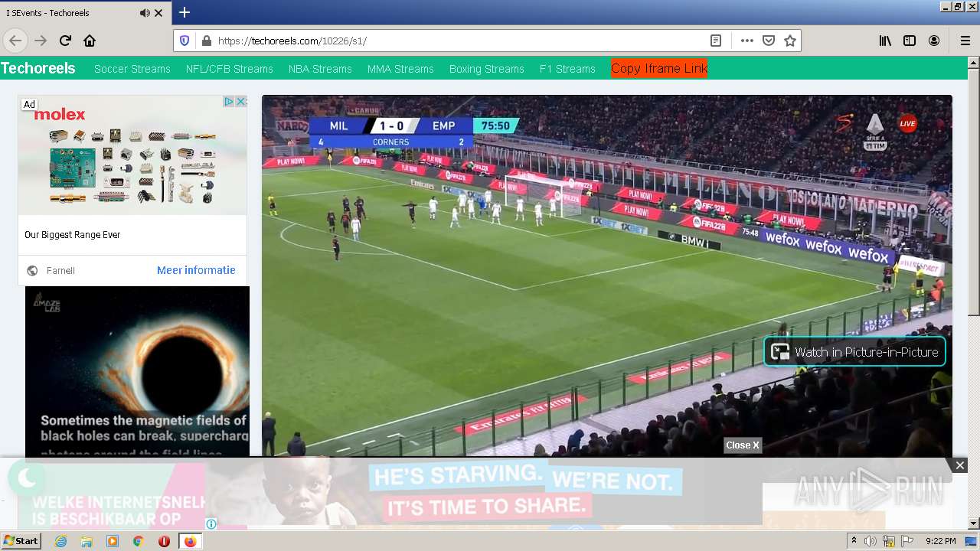Click Copy Iframe Link button
Screen dimensions: 980x551
click(659, 68)
